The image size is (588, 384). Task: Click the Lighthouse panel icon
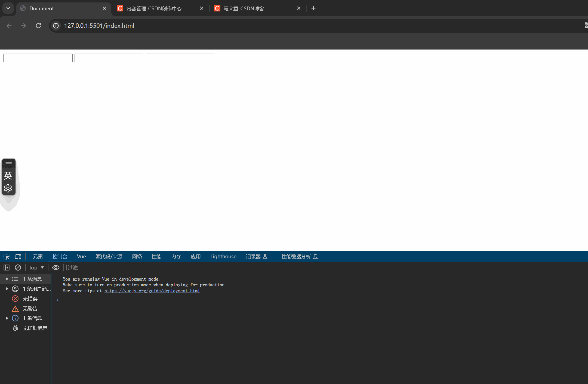point(223,257)
